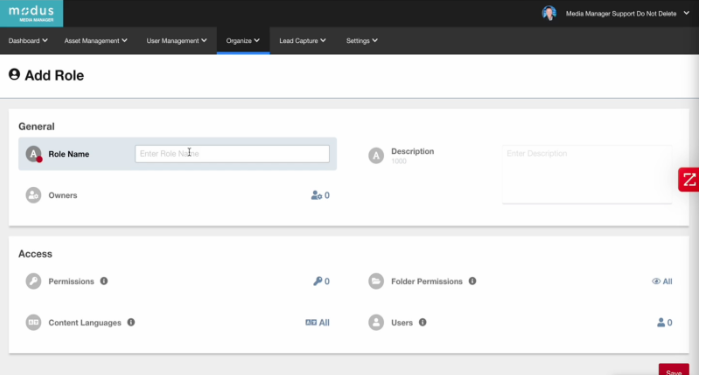Click the Owners row icon
The image size is (703, 377).
coord(33,195)
